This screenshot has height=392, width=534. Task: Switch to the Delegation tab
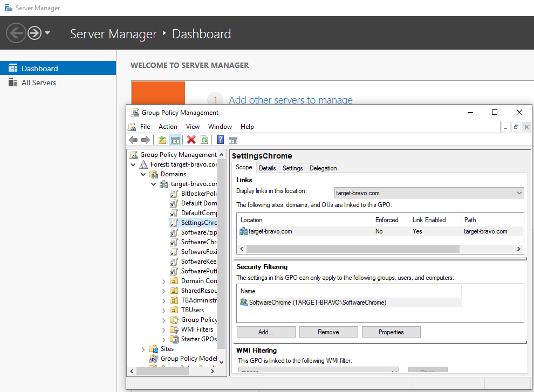click(323, 168)
